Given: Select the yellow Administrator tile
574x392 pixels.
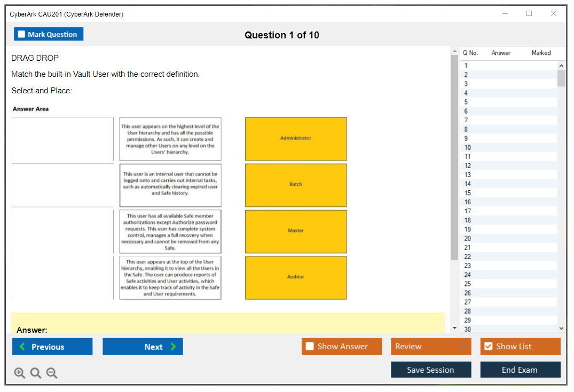Looking at the screenshot, I should click(296, 139).
